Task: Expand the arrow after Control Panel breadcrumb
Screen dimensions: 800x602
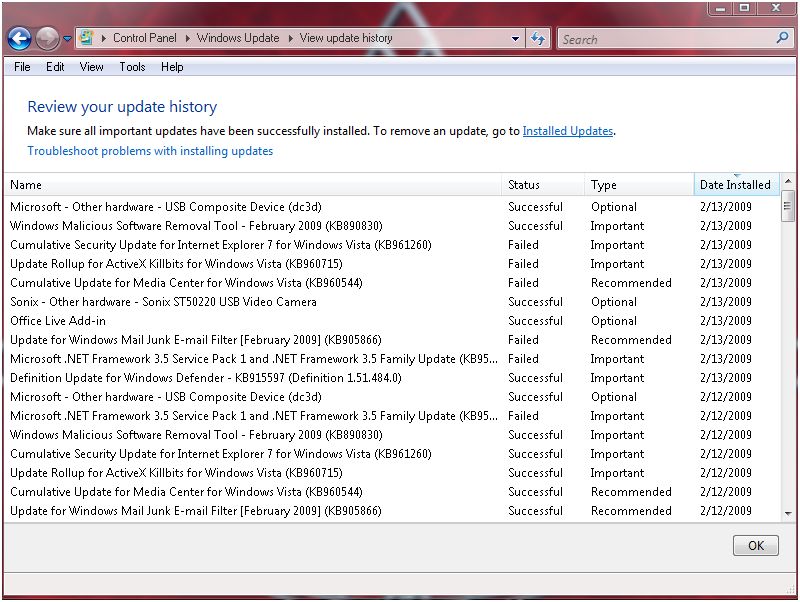Action: point(187,38)
